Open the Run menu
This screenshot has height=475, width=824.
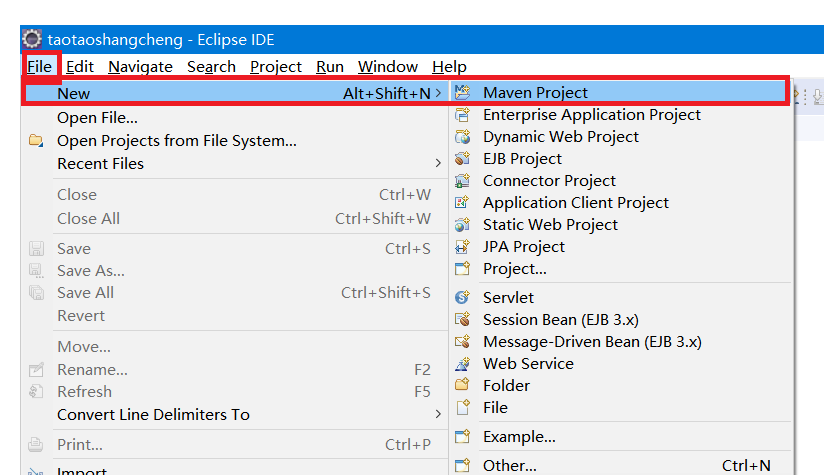pyautogui.click(x=330, y=67)
